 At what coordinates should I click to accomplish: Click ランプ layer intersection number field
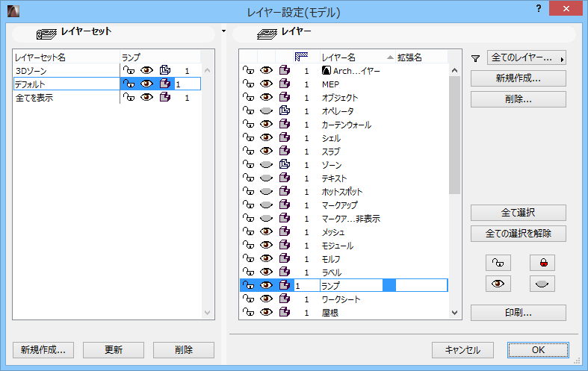point(306,286)
